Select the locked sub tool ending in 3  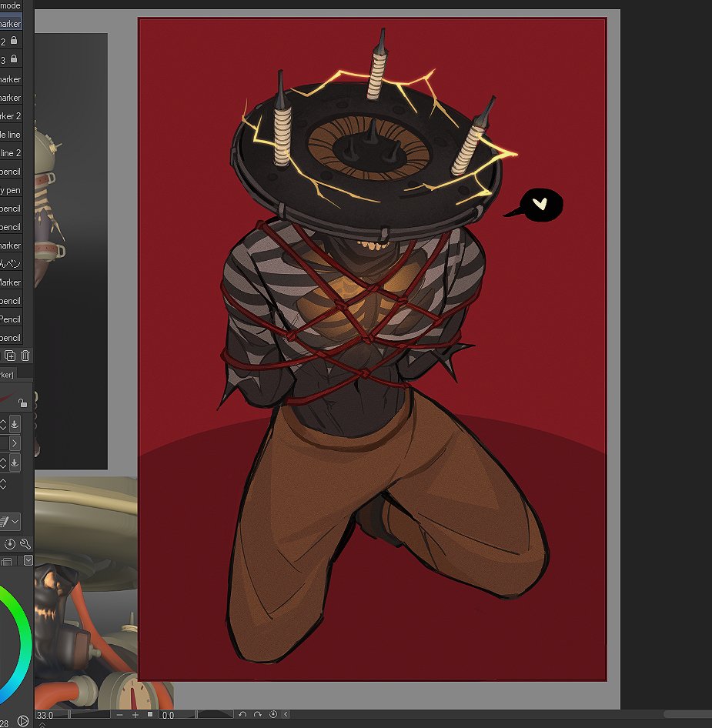(x=11, y=60)
